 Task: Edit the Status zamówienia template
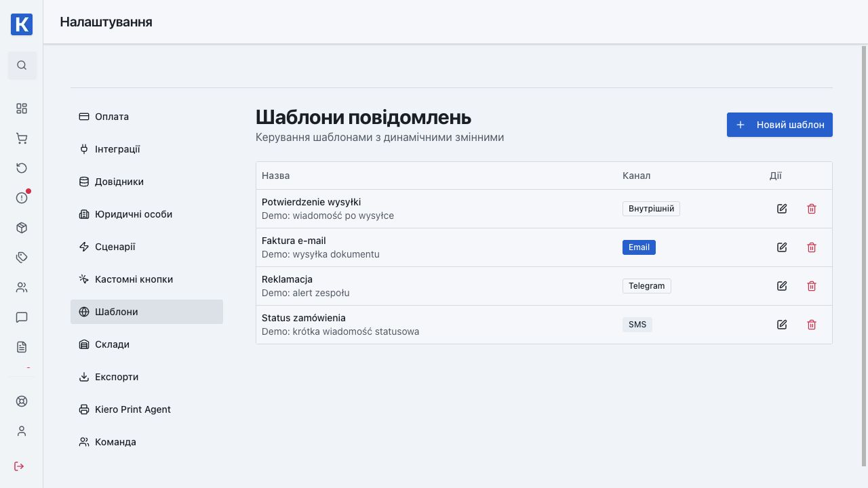pos(782,325)
